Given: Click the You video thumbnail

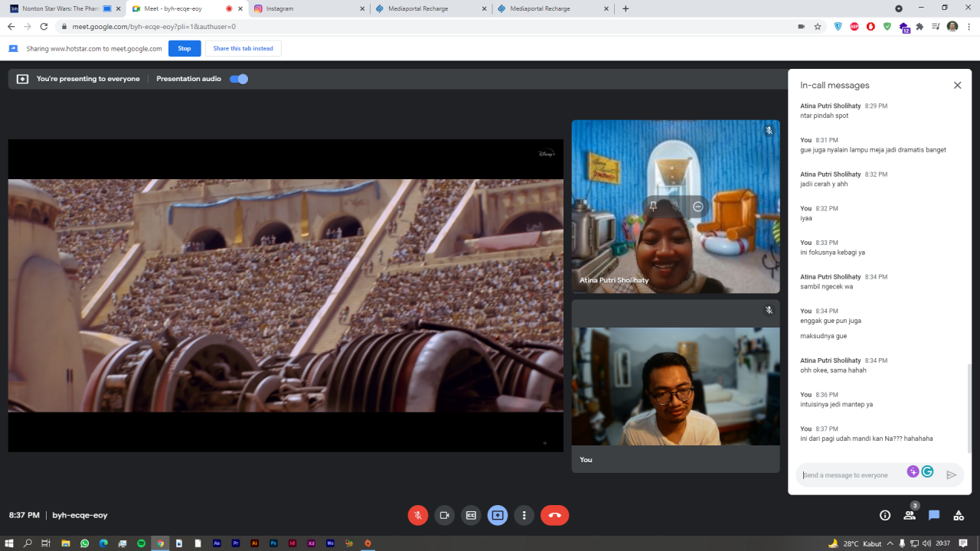Looking at the screenshot, I should coord(675,386).
